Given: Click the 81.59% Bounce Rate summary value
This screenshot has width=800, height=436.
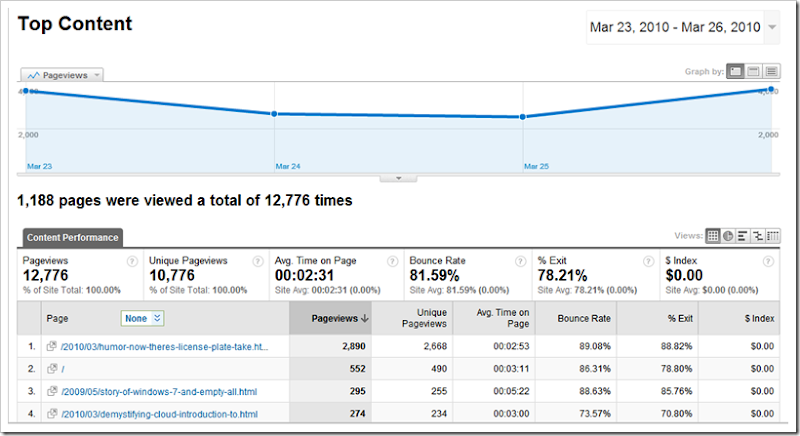Looking at the screenshot, I should (x=434, y=275).
